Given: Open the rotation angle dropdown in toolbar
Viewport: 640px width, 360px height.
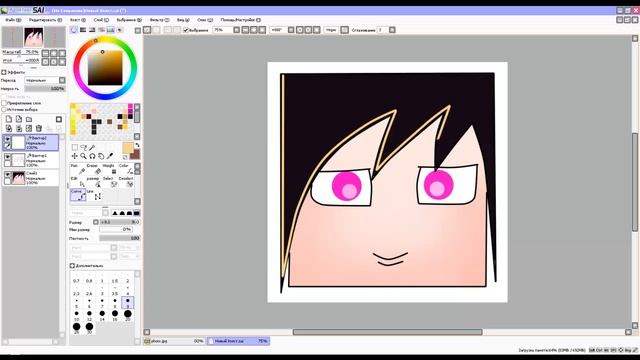Looking at the screenshot, I should click(291, 30).
